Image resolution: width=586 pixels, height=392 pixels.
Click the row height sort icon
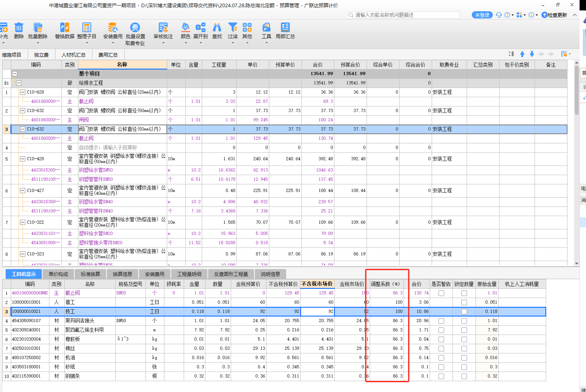coord(511,54)
